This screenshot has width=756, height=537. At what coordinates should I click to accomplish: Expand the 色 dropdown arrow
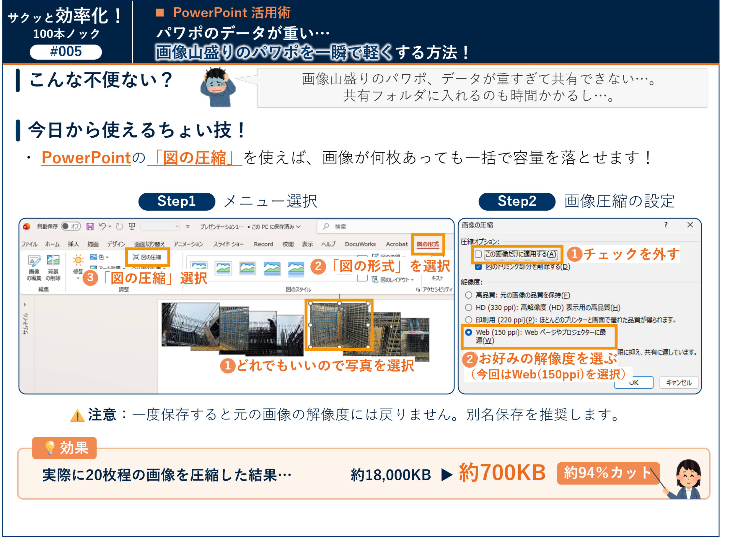click(x=107, y=257)
